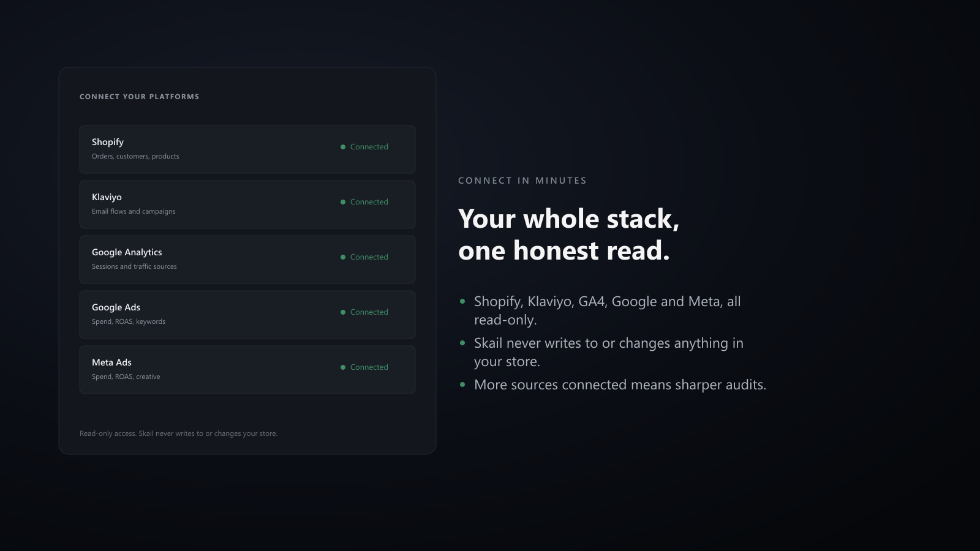Select the Klaviyo platform row

coord(247,204)
